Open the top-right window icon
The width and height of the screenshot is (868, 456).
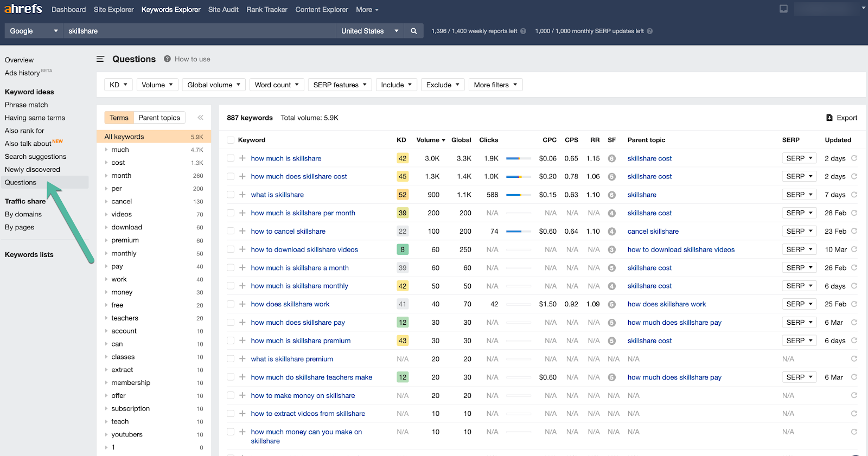tap(783, 9)
